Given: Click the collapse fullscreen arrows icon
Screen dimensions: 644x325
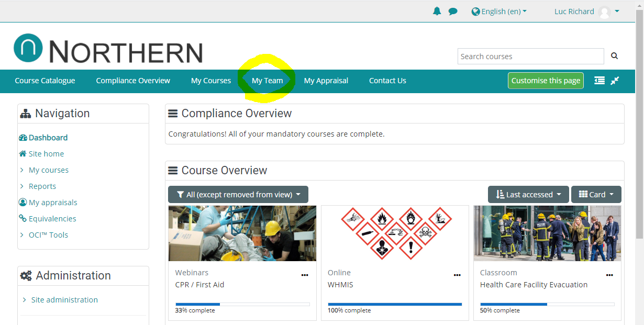Looking at the screenshot, I should 615,81.
